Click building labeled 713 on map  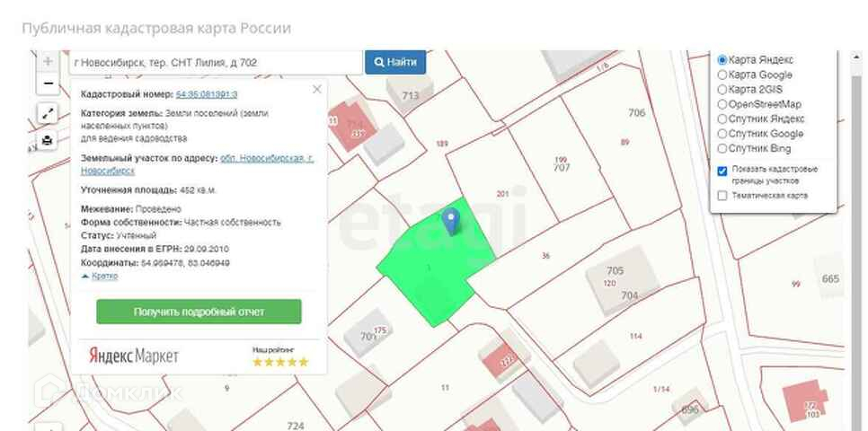tap(411, 95)
